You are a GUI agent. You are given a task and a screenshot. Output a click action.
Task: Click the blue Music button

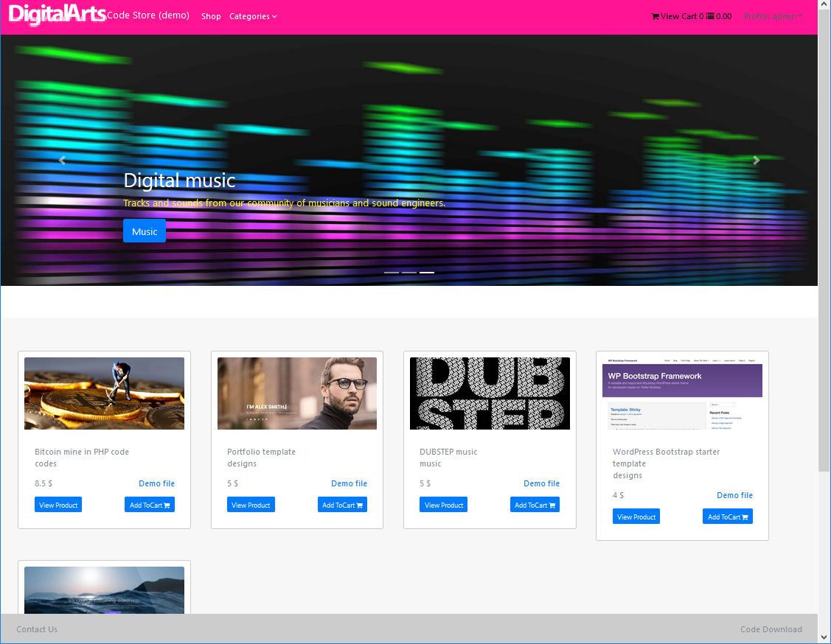[x=145, y=231]
